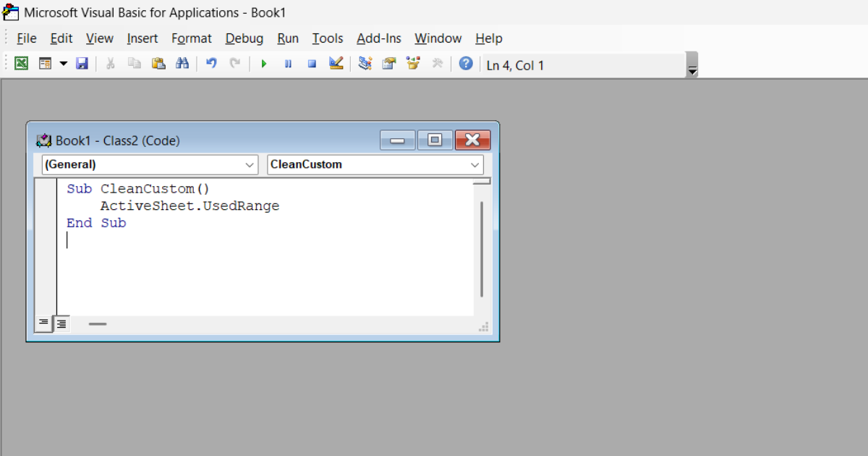The image size is (868, 456).
Task: Click the split bar above the scrollbar
Action: (x=482, y=181)
